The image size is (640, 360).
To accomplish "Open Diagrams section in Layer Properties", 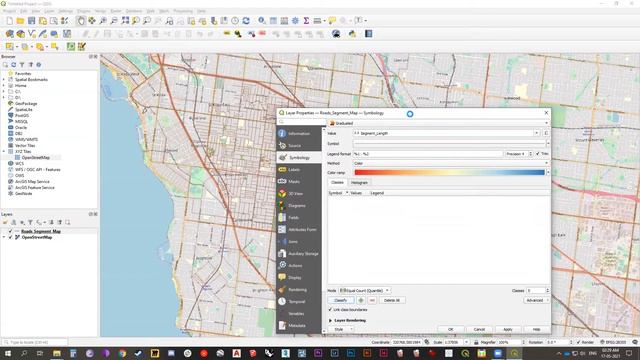I will point(299,205).
